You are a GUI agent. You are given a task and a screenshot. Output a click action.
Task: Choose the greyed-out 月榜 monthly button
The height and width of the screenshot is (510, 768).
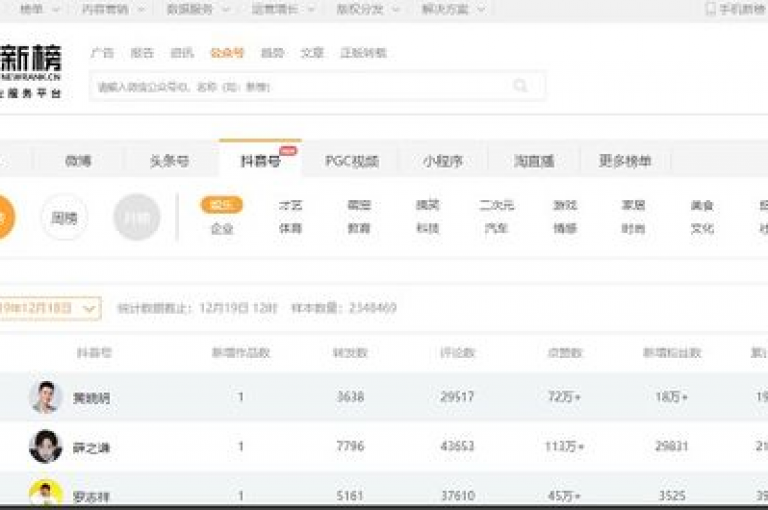[x=137, y=218]
